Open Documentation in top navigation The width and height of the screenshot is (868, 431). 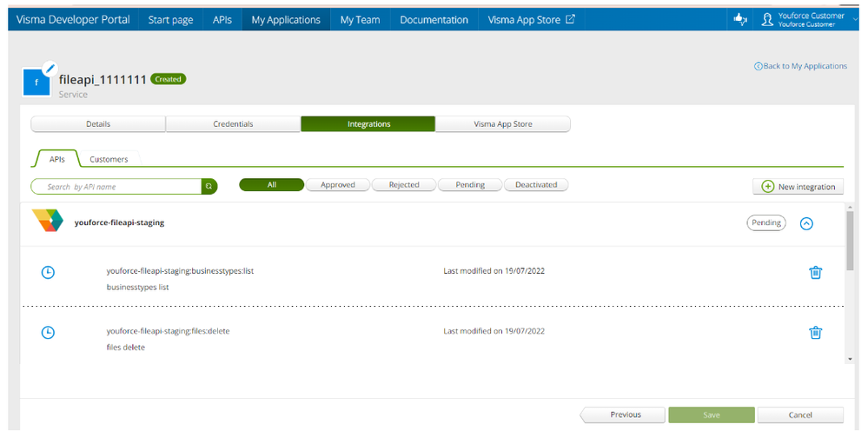434,20
